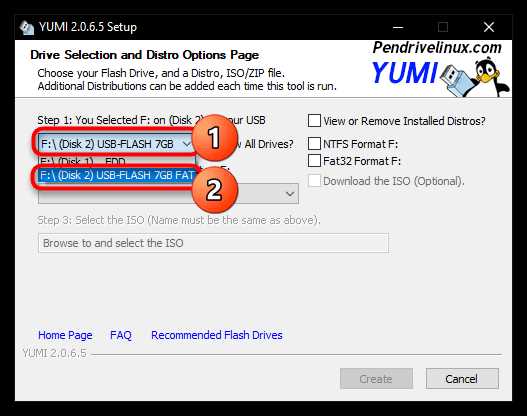
Task: Open the F:\ (Disk 2) USB-FLASH 7GB drive dropdown
Action: click(x=116, y=144)
